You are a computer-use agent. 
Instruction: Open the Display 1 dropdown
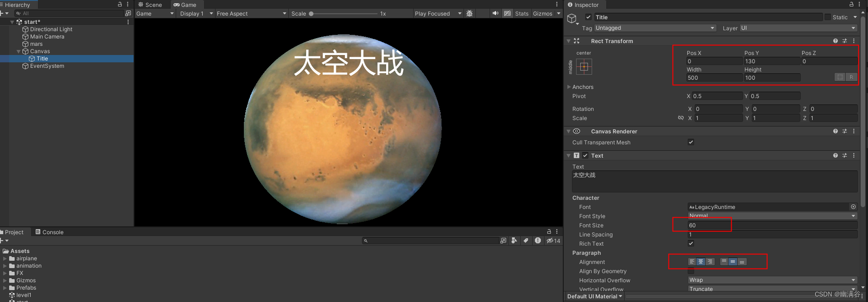[x=196, y=13]
